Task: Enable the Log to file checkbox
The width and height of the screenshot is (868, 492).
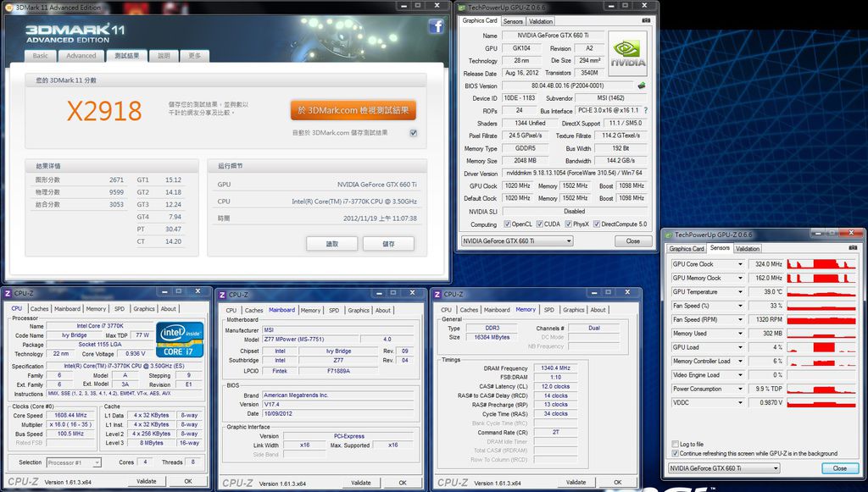Action: tap(675, 444)
